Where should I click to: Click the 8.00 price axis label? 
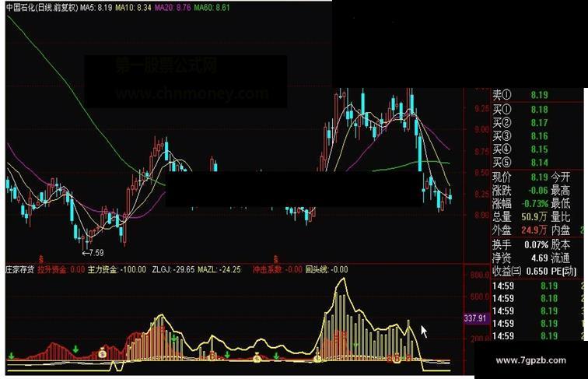481,215
